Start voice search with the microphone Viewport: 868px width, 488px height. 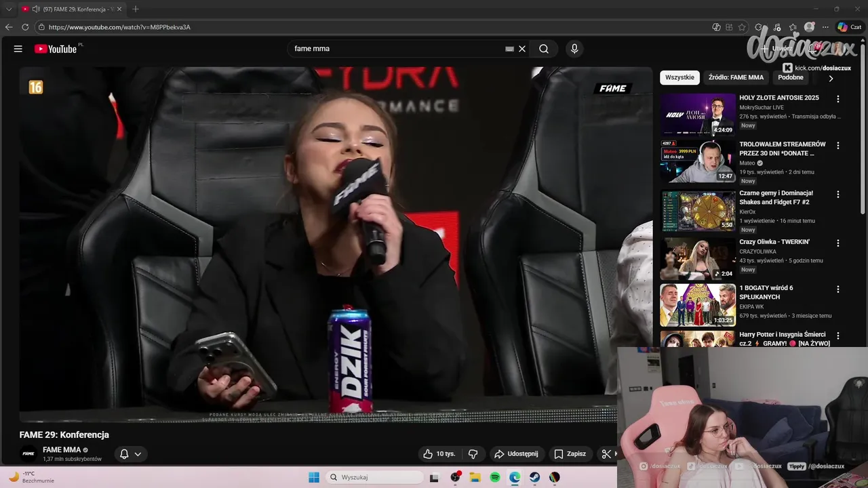click(x=574, y=49)
